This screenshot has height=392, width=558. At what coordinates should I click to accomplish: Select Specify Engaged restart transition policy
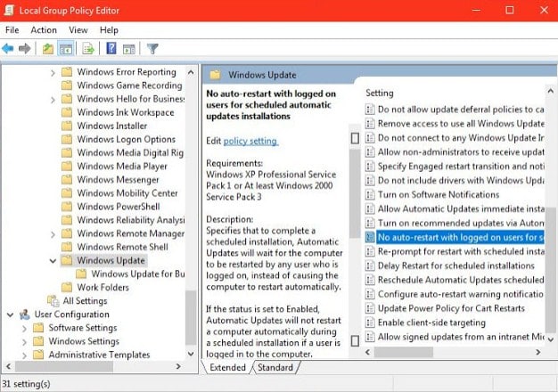(x=455, y=166)
